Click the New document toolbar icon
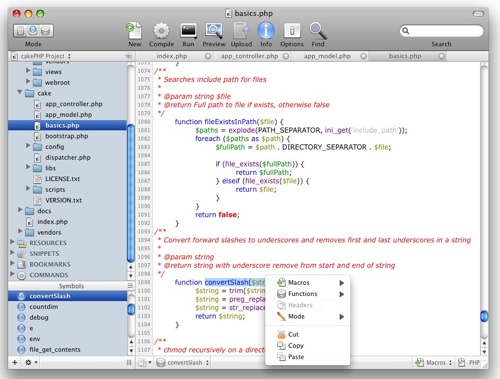This screenshot has height=379, width=500. coord(134,31)
